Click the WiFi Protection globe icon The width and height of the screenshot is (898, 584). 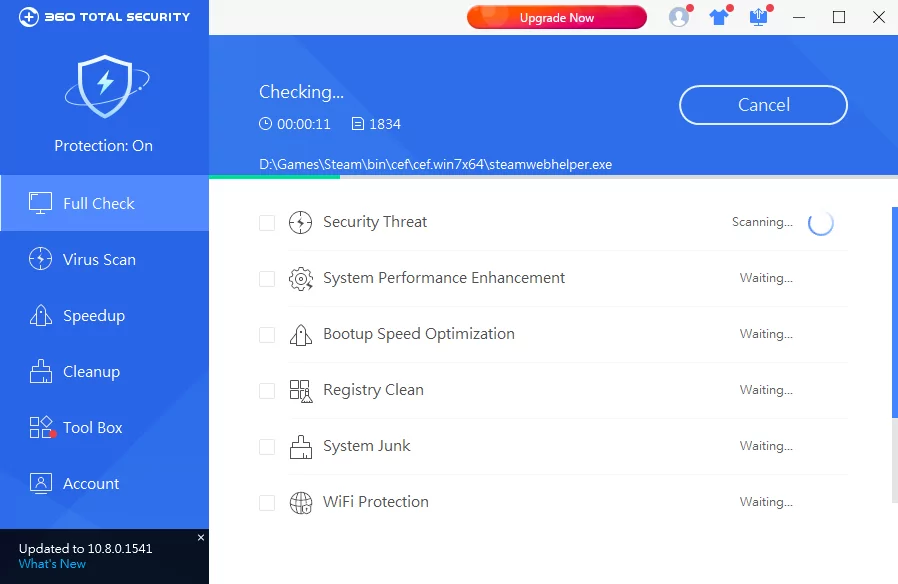(x=301, y=503)
